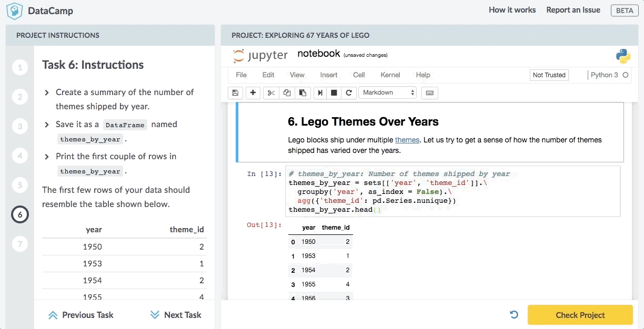
Task: Click the 1955 cell in output table
Action: (x=308, y=284)
